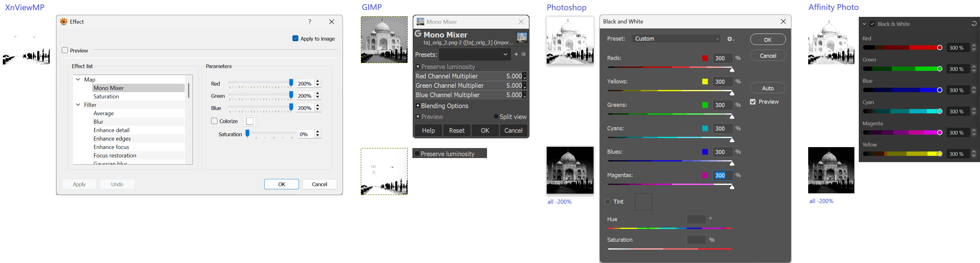Collapse the Filter group in Effect list
The image size is (980, 263).
(78, 105)
